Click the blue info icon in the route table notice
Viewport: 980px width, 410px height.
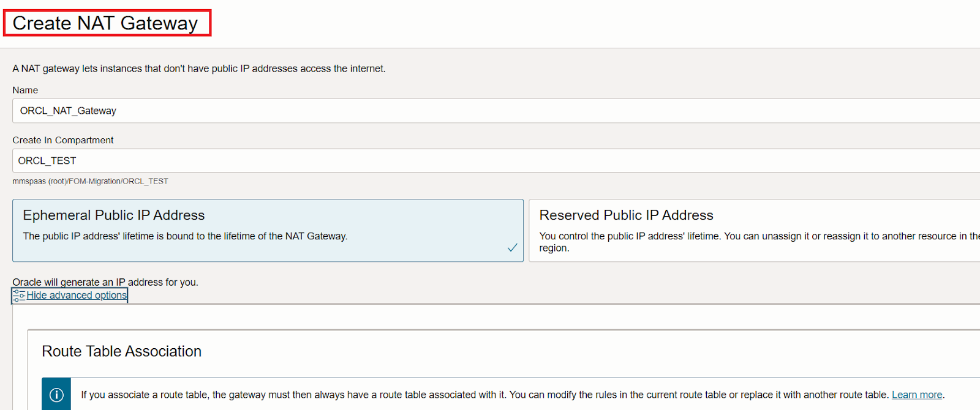pos(56,395)
